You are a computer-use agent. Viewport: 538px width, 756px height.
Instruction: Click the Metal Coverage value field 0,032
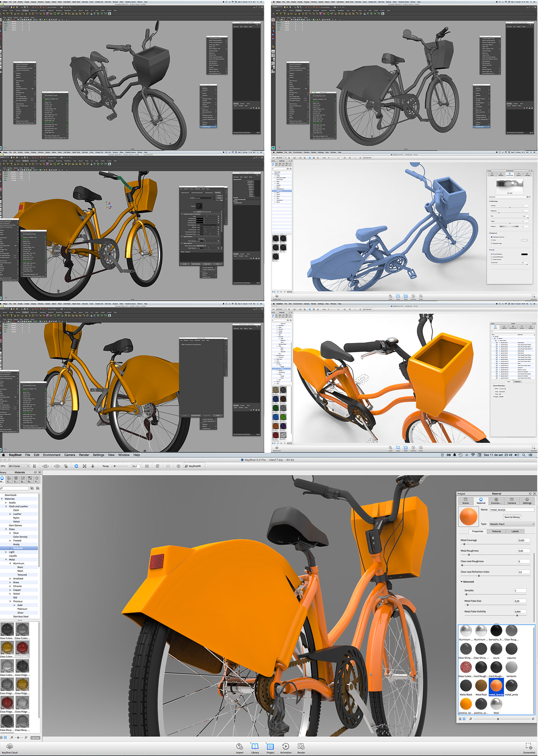coord(524,540)
